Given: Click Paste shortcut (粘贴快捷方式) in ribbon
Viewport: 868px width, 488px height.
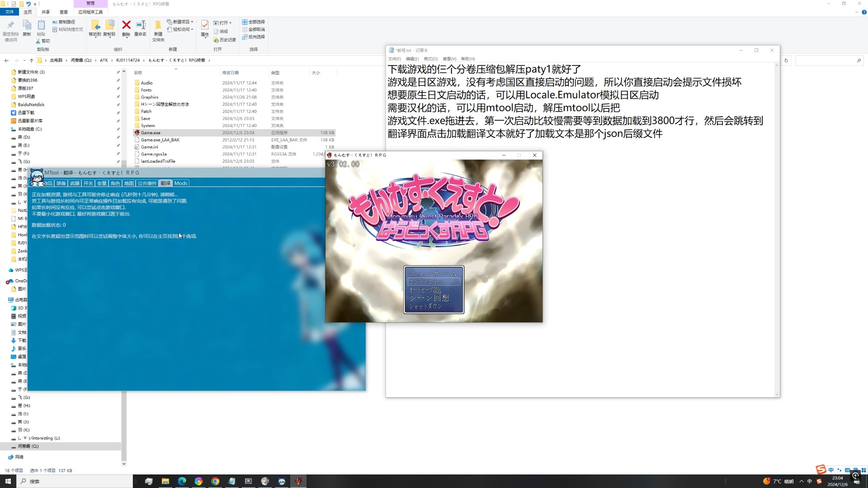Looking at the screenshot, I should click(x=68, y=29).
